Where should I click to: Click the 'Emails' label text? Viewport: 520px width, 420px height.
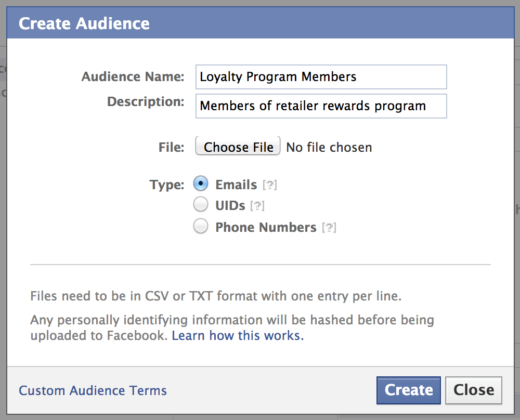click(x=236, y=185)
